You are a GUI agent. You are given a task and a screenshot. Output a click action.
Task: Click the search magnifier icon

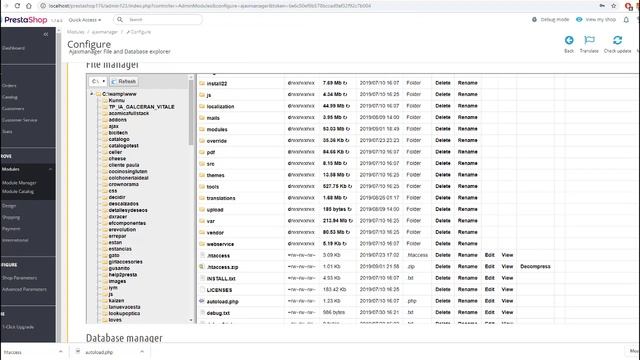pos(120,20)
